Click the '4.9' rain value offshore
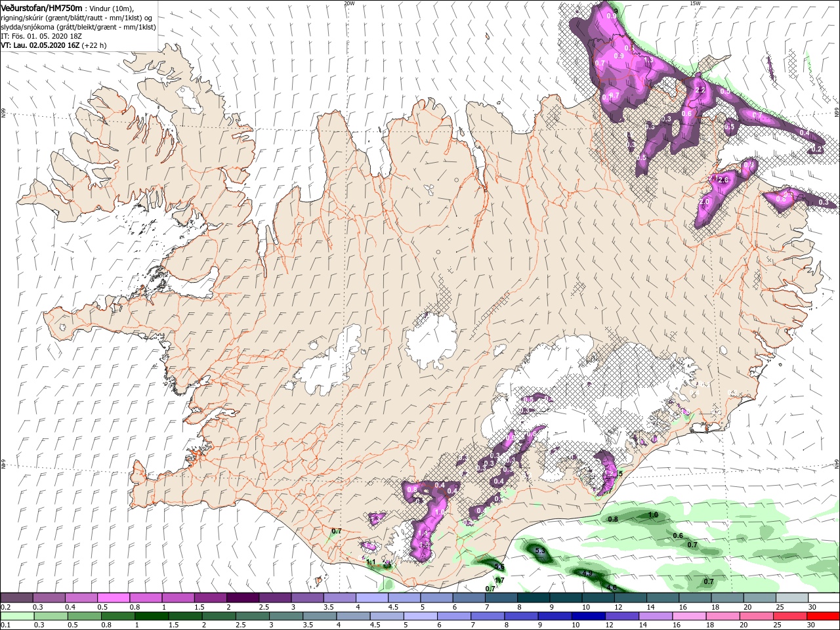Viewport: 840px width, 630px height. click(587, 574)
